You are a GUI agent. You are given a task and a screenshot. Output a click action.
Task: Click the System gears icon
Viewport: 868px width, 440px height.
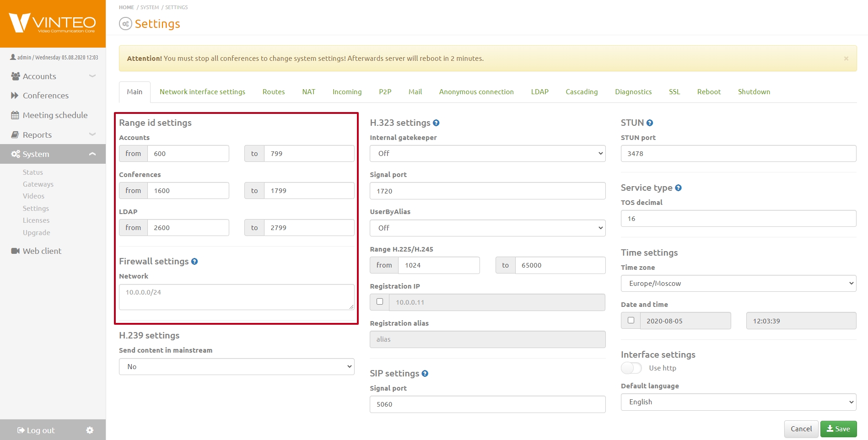tap(16, 154)
